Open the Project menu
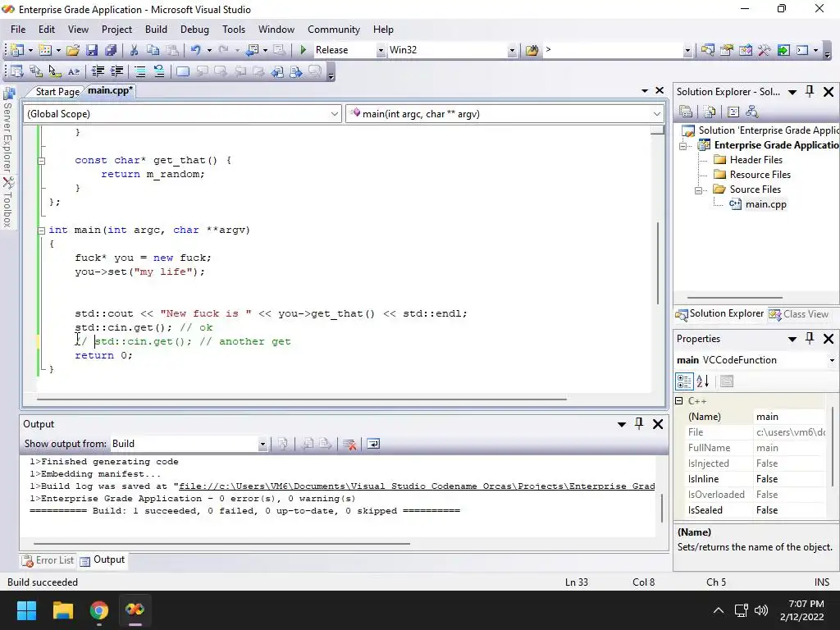The width and height of the screenshot is (840, 630). point(116,30)
